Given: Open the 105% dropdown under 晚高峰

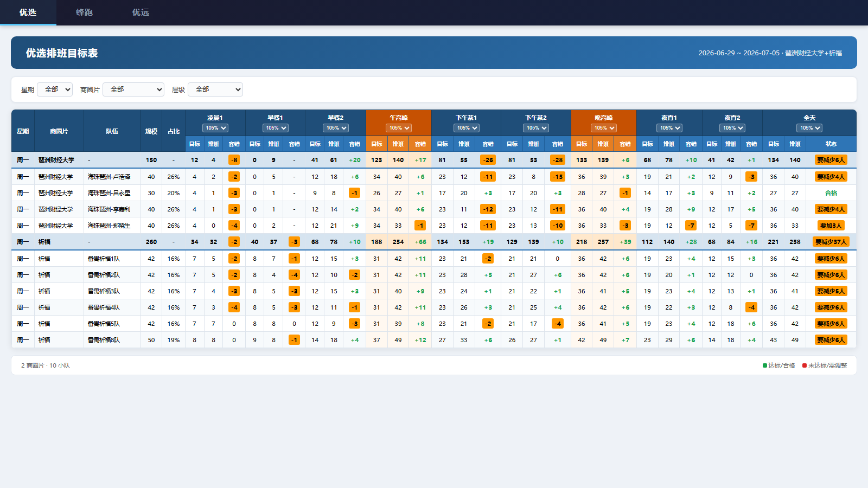Looking at the screenshot, I should (x=604, y=128).
